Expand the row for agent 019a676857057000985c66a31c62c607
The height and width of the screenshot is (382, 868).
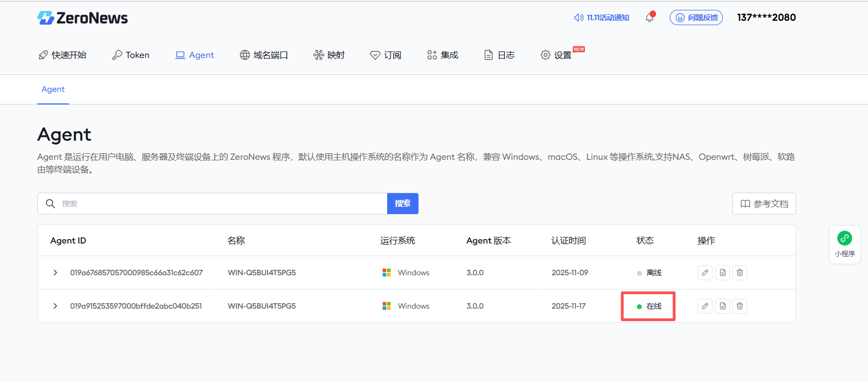tap(55, 273)
